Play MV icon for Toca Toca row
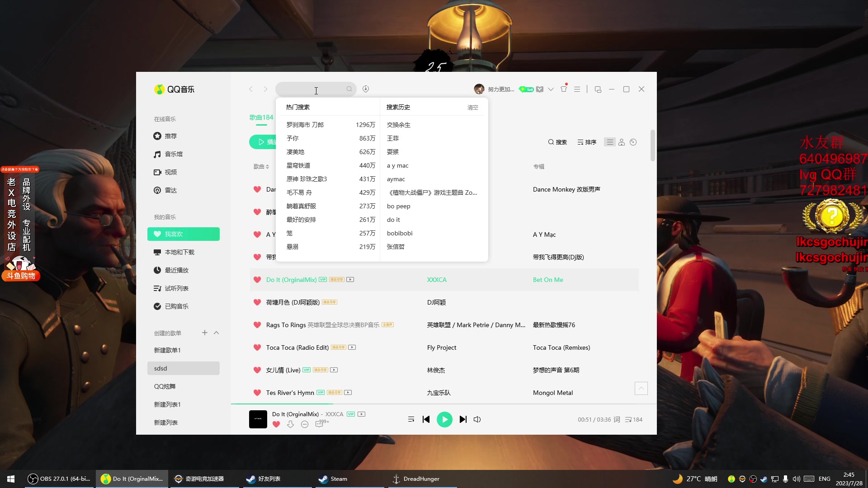This screenshot has height=488, width=868. point(352,347)
